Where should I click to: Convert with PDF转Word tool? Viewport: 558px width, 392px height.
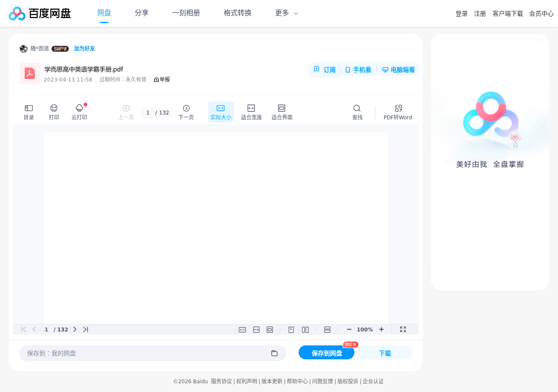click(x=398, y=112)
